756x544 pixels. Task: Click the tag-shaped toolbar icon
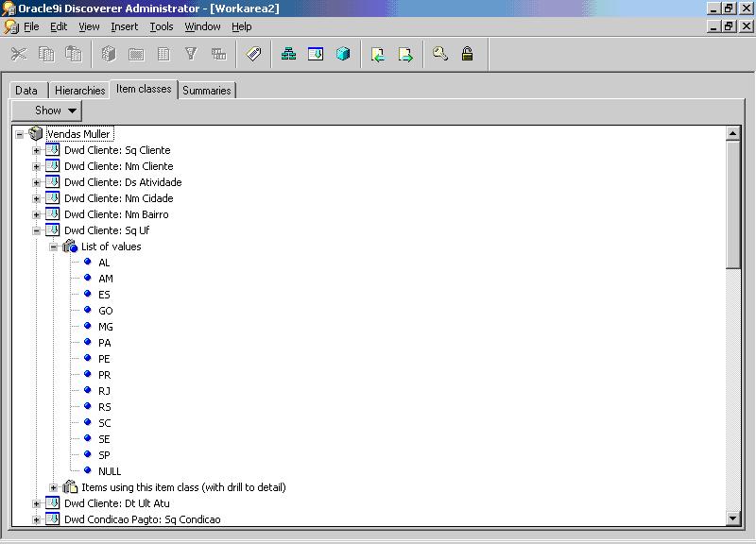[x=254, y=55]
